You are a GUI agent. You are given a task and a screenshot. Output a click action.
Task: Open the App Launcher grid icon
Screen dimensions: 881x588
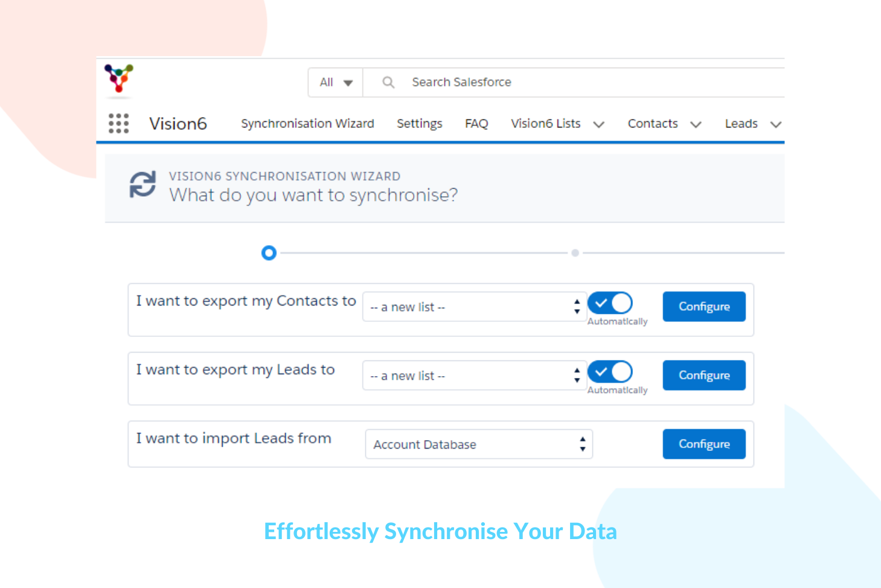(x=118, y=123)
